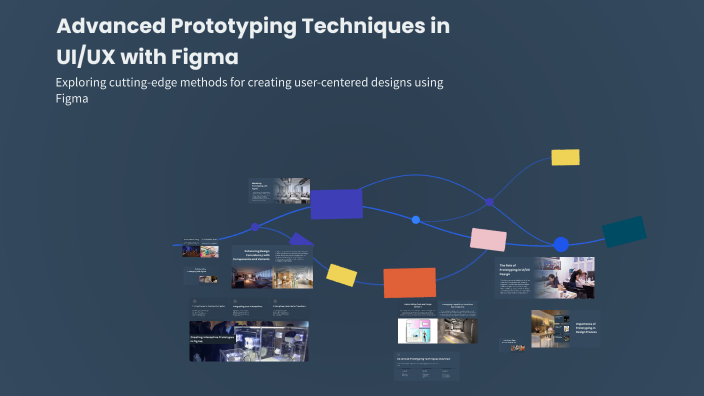Viewport: 704px width, 396px height.
Task: Click the title 'Advanced Prototyping Techniques in UI/UX with Figma'
Action: (x=253, y=41)
